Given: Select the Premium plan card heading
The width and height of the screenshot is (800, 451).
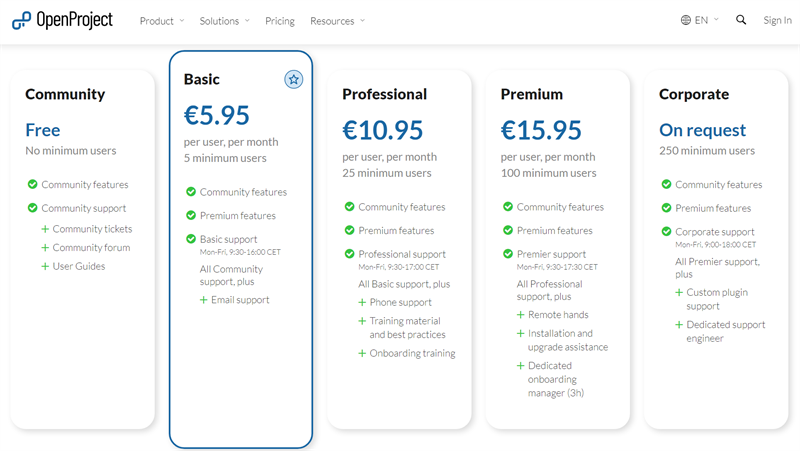Looking at the screenshot, I should [531, 94].
